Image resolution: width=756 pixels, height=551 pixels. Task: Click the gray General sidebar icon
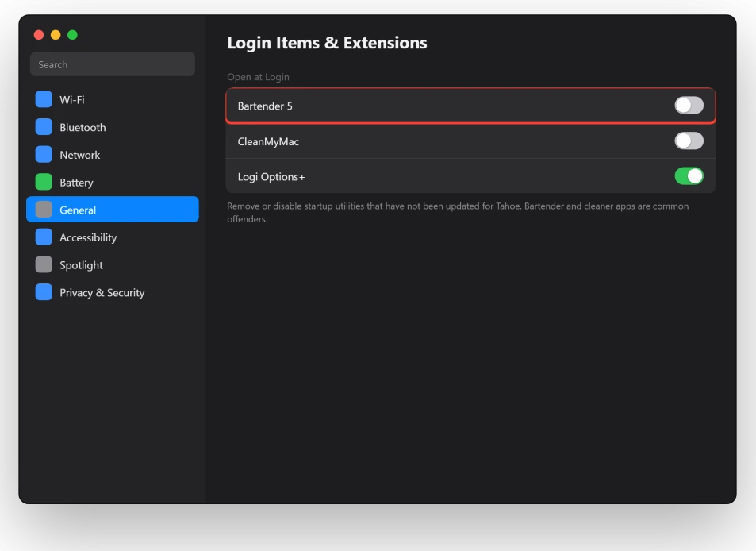(x=44, y=210)
